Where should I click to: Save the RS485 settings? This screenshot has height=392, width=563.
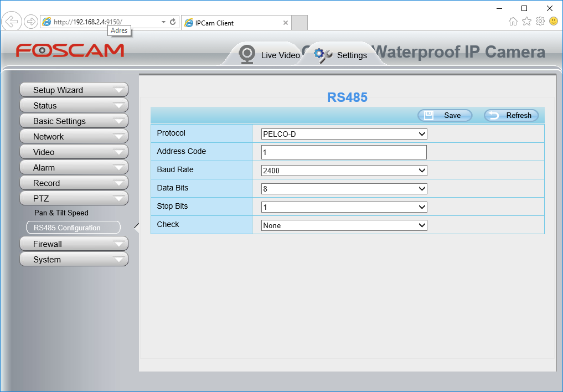tap(445, 115)
